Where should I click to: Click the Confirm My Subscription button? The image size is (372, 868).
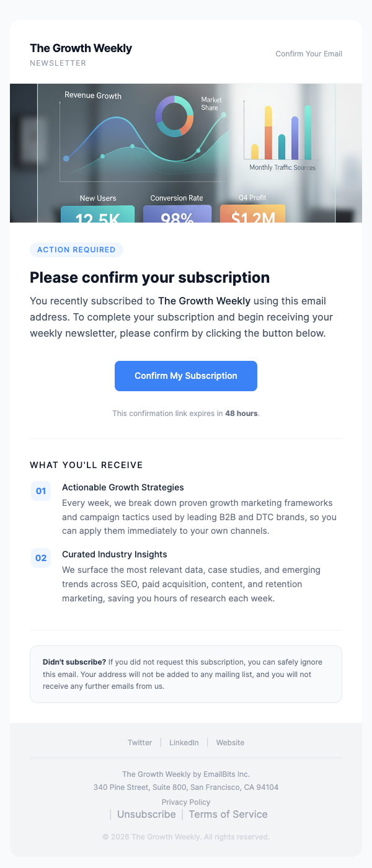tap(185, 376)
